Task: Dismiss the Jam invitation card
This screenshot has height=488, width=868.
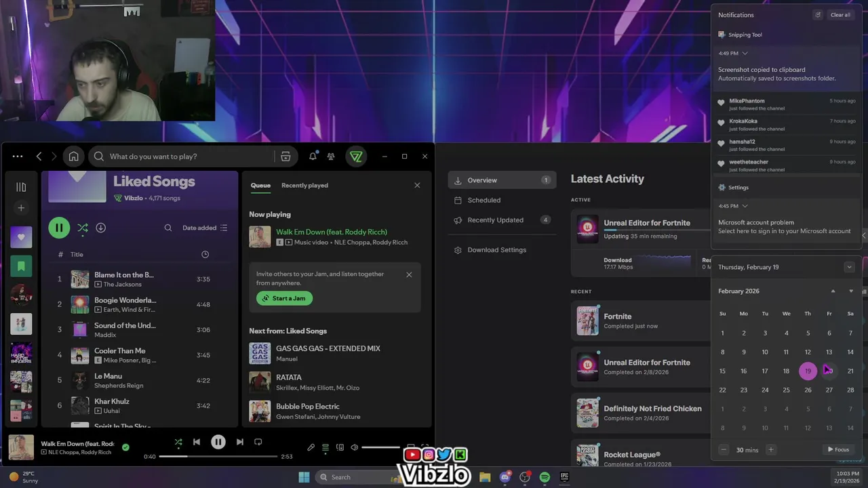Action: (409, 274)
